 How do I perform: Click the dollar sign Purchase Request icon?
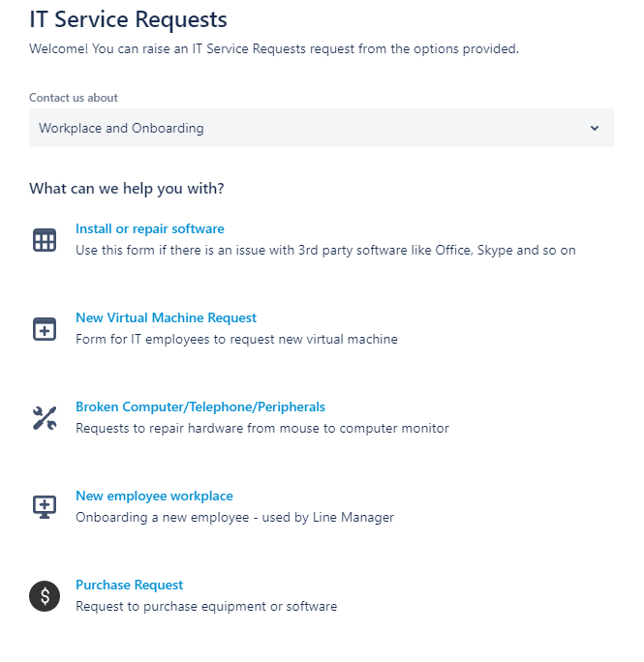click(x=45, y=596)
